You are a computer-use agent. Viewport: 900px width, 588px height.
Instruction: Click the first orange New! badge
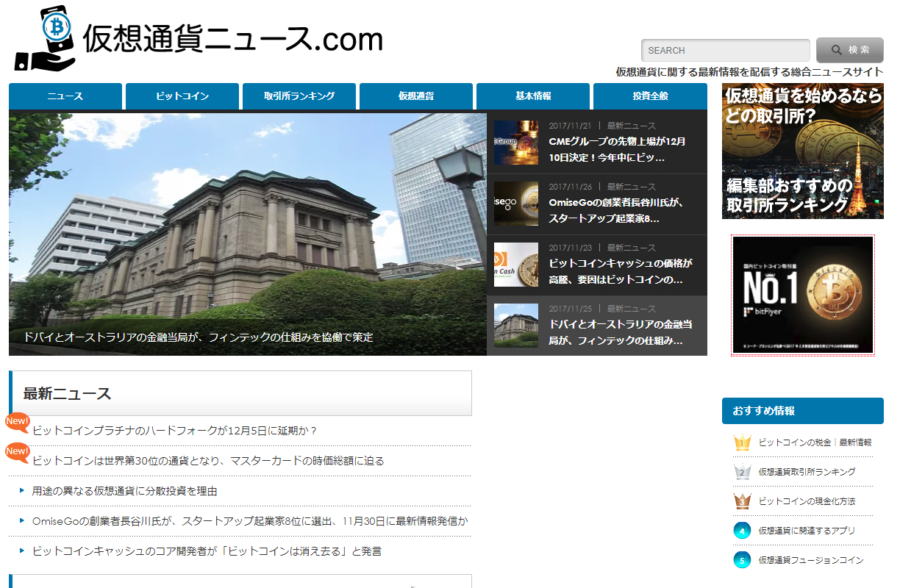[17, 422]
